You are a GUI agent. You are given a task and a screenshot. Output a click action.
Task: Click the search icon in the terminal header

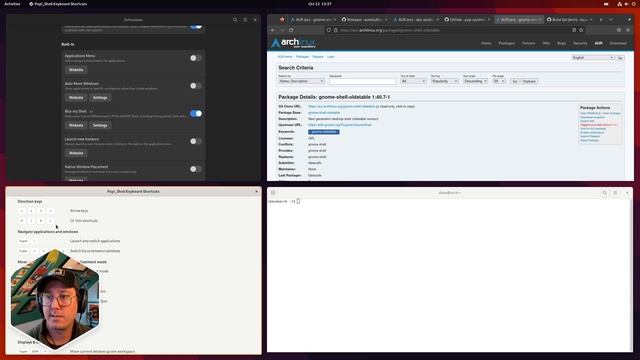tap(604, 193)
